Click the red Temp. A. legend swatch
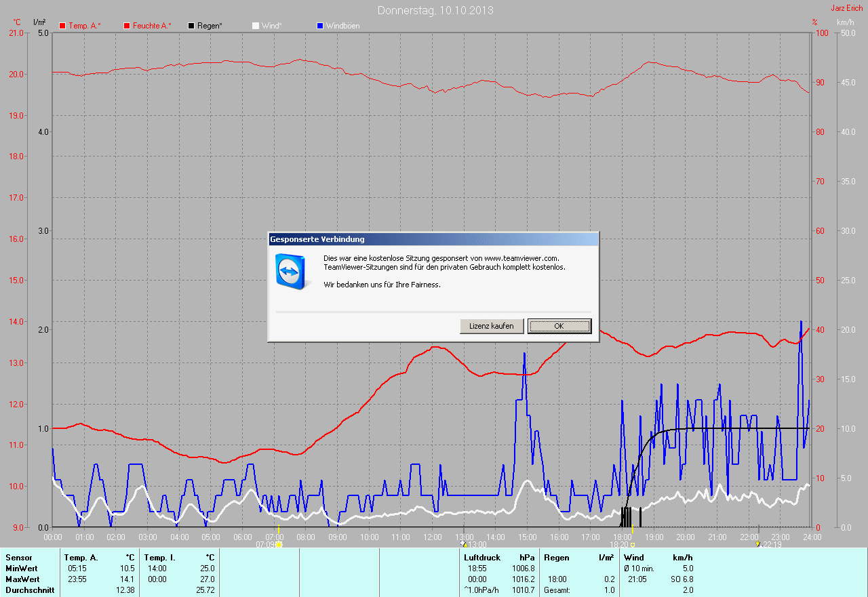This screenshot has height=597, width=868. (x=62, y=26)
